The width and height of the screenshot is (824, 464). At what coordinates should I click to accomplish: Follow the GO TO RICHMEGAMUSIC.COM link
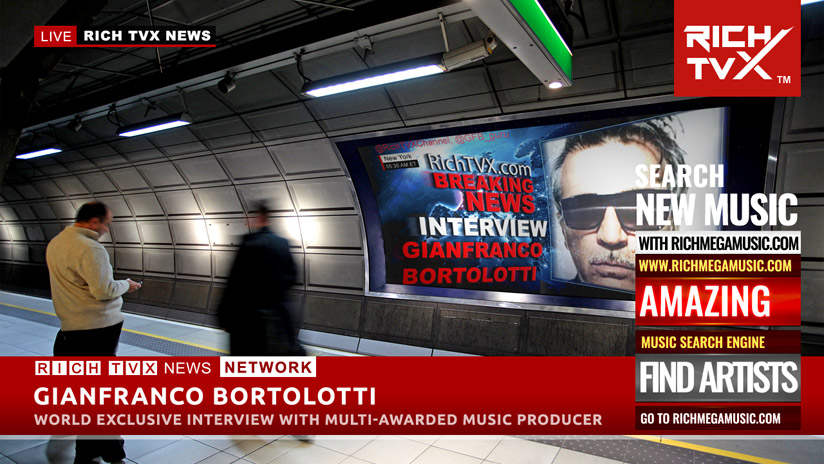click(x=716, y=418)
